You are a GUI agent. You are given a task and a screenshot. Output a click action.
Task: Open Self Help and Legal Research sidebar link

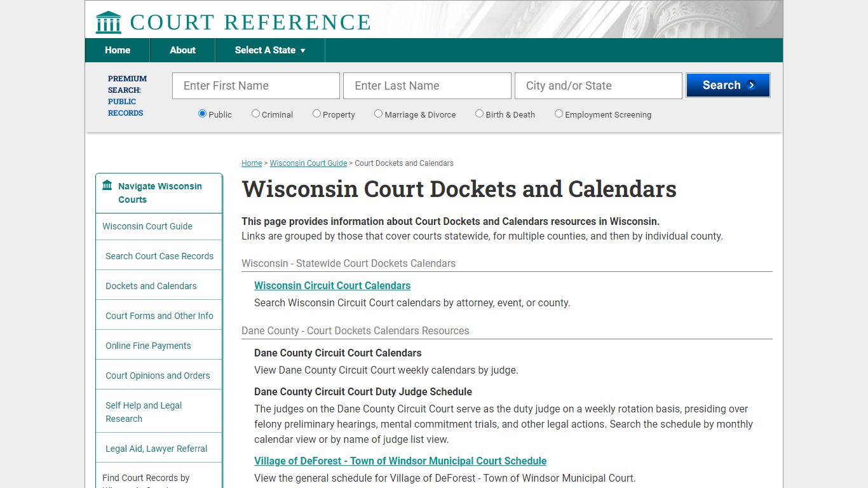pyautogui.click(x=144, y=412)
